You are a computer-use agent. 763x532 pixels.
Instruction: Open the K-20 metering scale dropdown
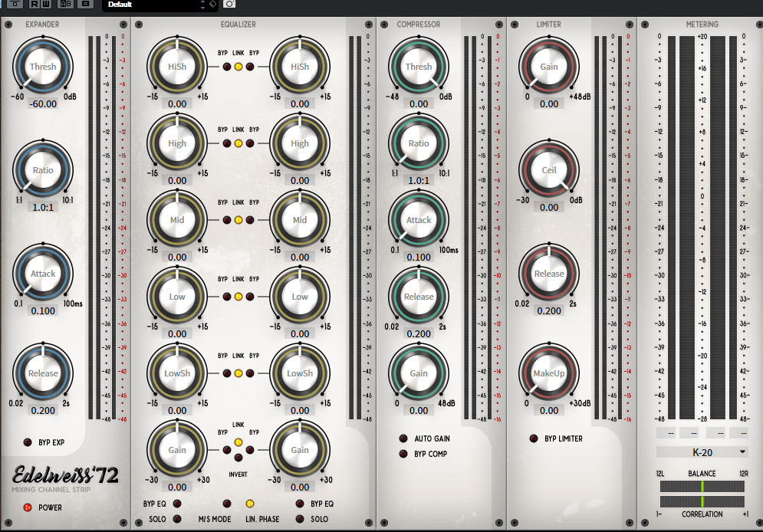702,452
